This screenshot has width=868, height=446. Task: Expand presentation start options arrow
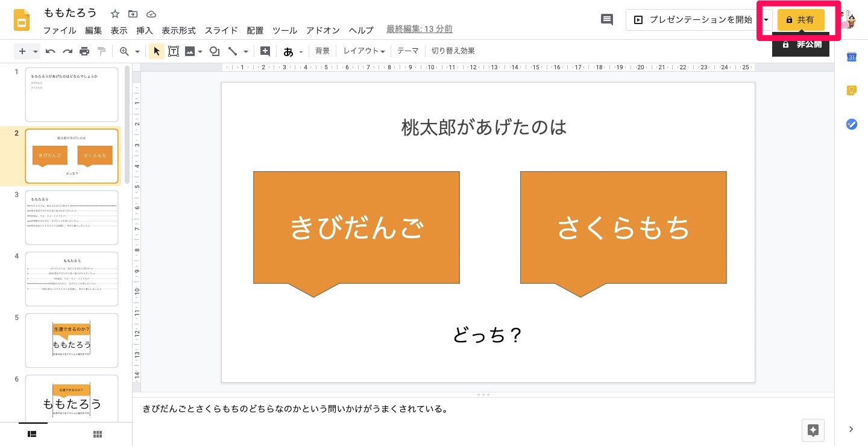(x=766, y=19)
